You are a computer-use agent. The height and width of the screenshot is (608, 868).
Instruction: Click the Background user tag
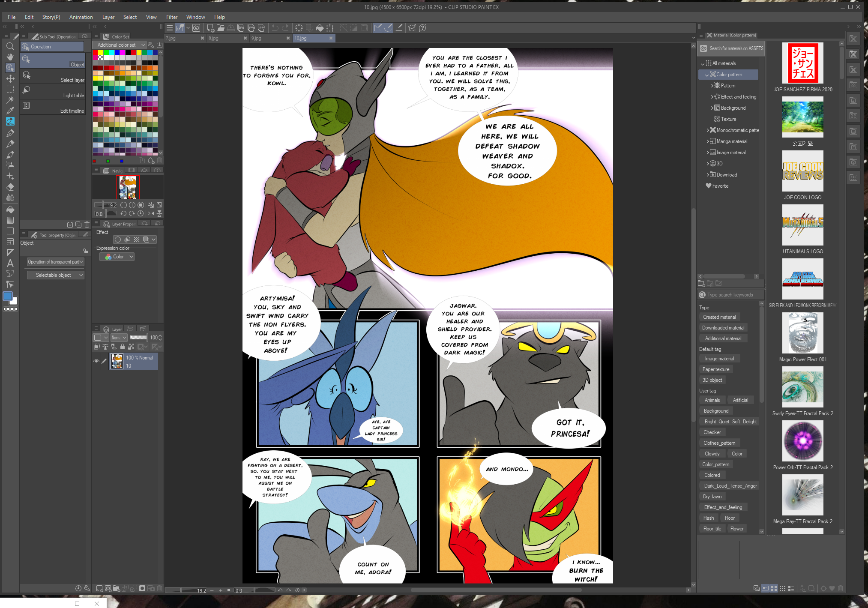point(716,411)
